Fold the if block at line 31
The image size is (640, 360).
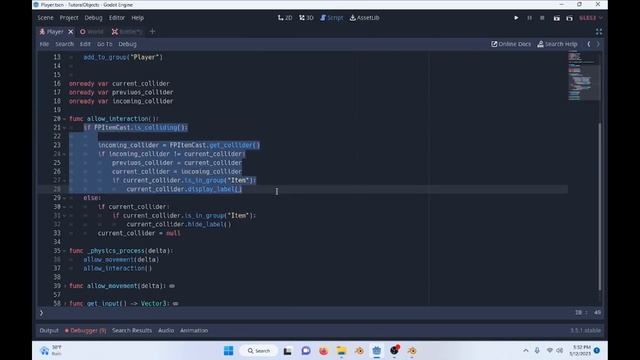pos(64,216)
